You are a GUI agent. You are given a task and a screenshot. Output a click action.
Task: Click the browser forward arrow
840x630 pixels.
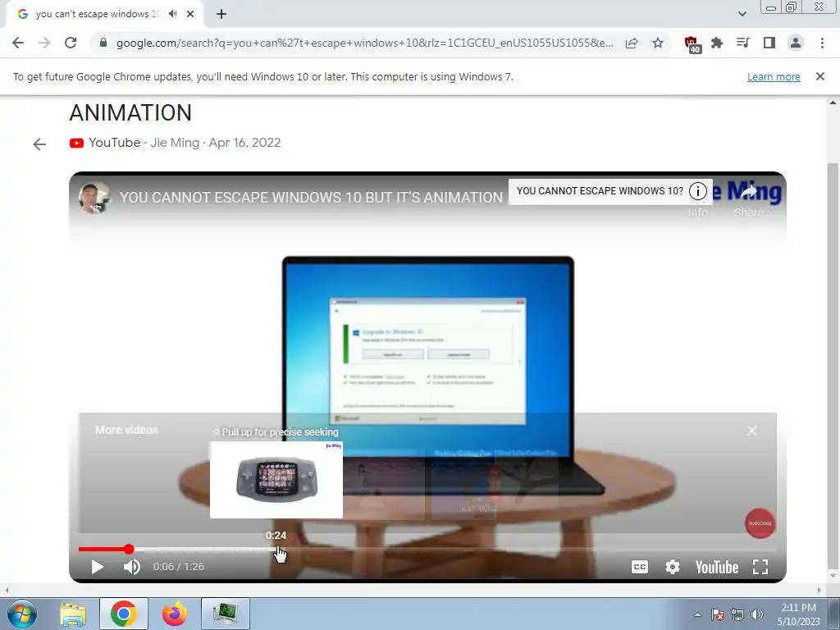pos(44,43)
